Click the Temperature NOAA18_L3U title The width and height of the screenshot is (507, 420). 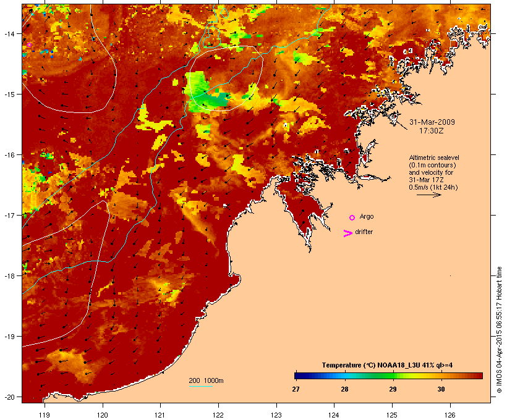pyautogui.click(x=387, y=365)
